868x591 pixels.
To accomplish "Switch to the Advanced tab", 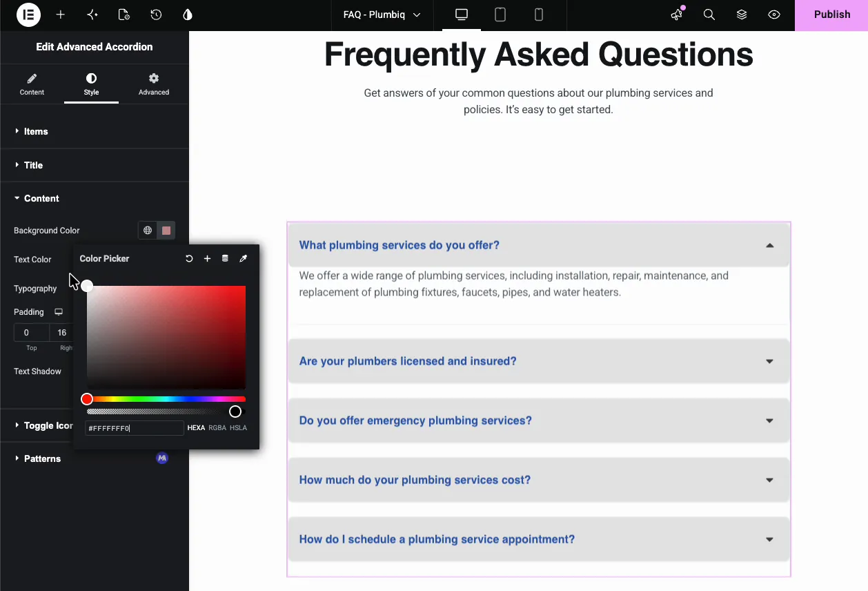I will pos(153,84).
